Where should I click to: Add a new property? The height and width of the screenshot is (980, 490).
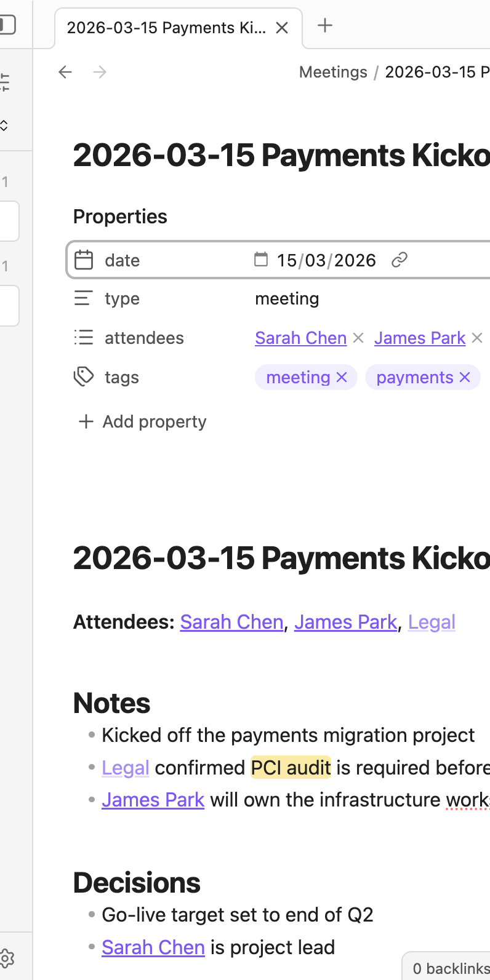pos(143,421)
